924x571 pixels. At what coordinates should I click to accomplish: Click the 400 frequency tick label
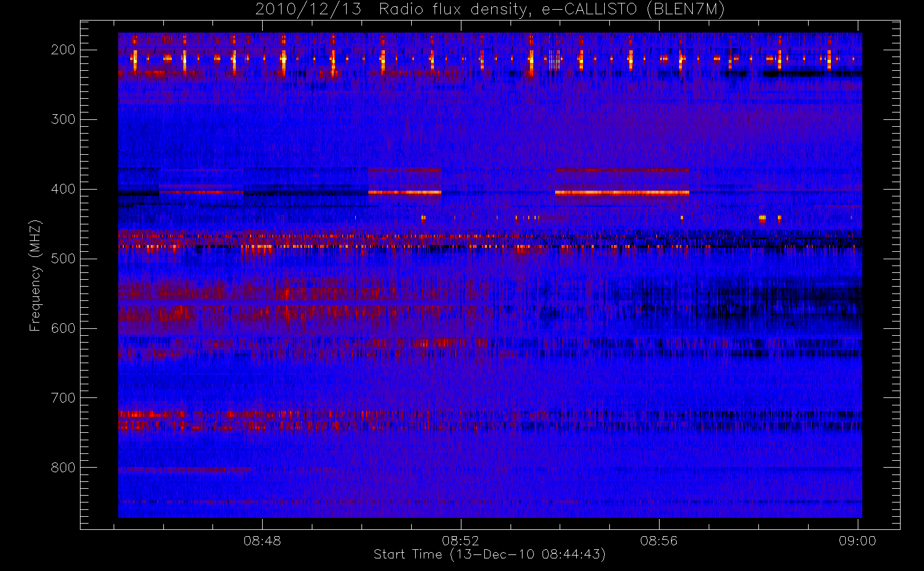(x=63, y=189)
